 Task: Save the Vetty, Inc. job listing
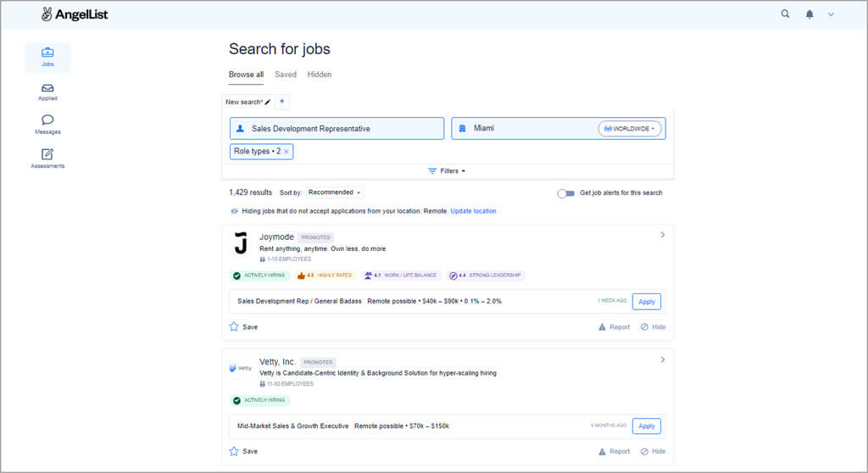coord(243,451)
